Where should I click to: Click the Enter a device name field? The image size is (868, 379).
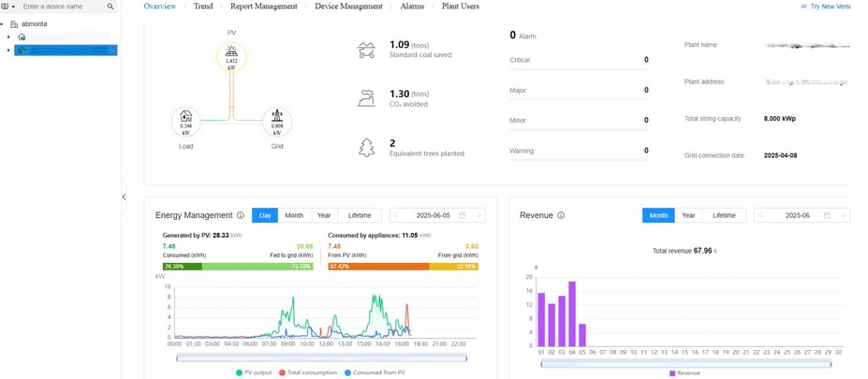point(62,7)
